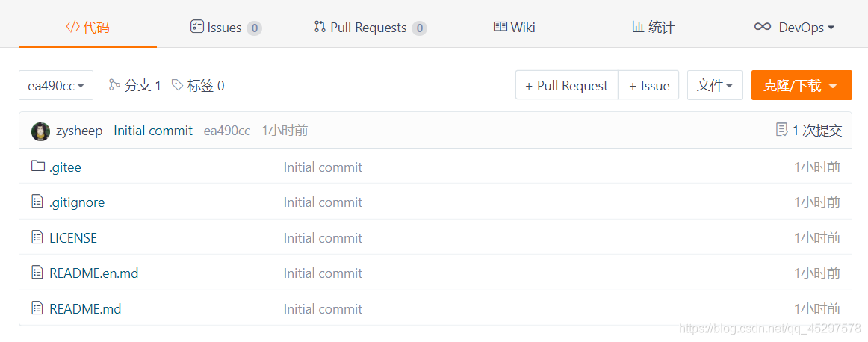868x342 pixels.
Task: Click the .gitignore file icon
Action: (37, 202)
